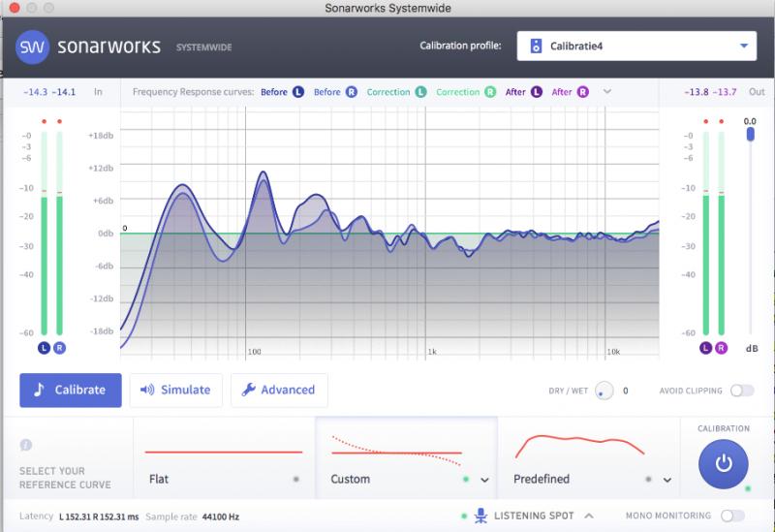Click the listening spot chair icon

pyautogui.click(x=480, y=516)
